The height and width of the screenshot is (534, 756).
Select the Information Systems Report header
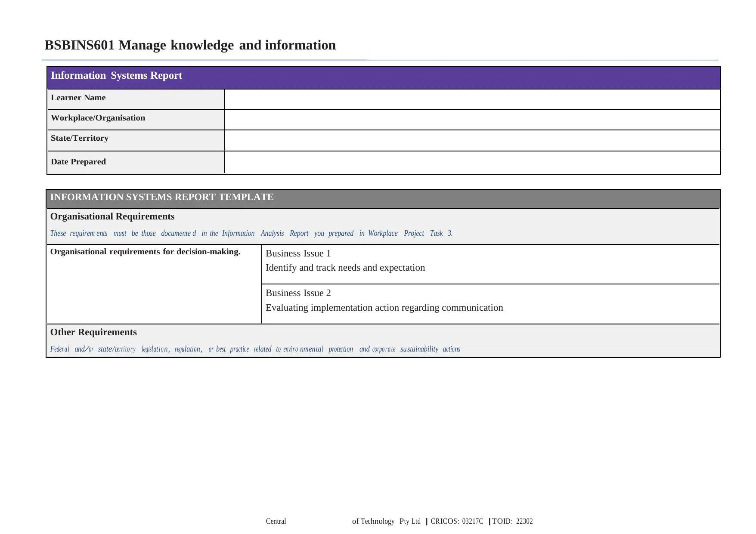[x=116, y=76]
